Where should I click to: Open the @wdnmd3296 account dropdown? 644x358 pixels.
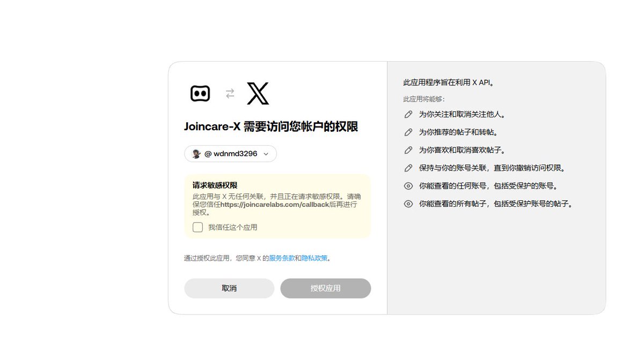point(231,154)
